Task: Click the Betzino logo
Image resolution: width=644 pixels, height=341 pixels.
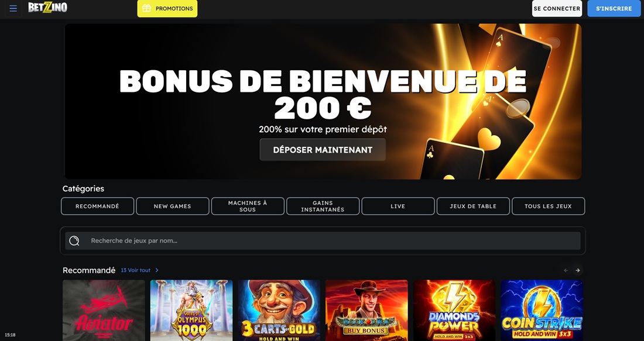Action: [47, 8]
